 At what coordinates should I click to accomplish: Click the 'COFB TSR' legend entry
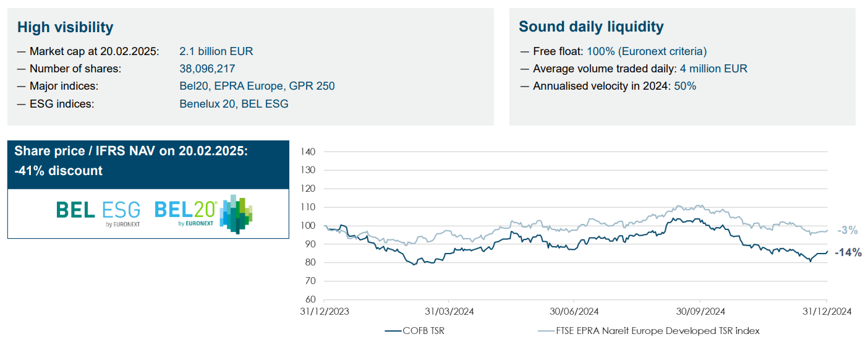[414, 331]
